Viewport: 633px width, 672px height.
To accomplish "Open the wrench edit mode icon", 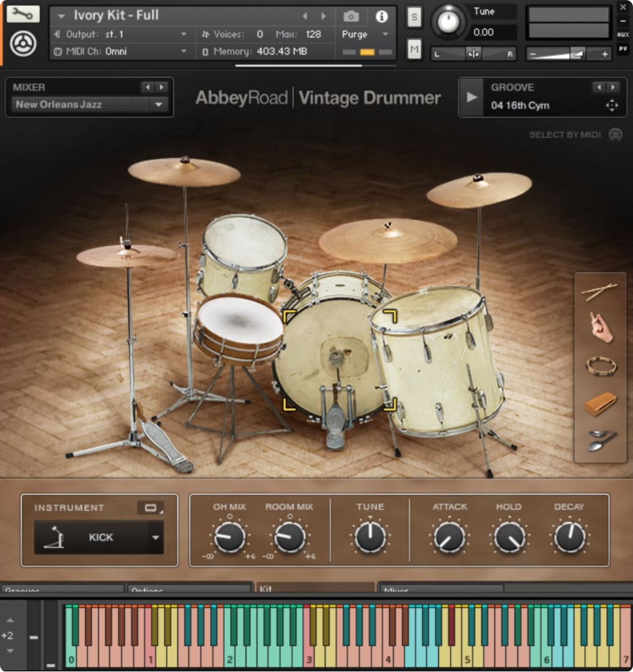I will click(23, 14).
